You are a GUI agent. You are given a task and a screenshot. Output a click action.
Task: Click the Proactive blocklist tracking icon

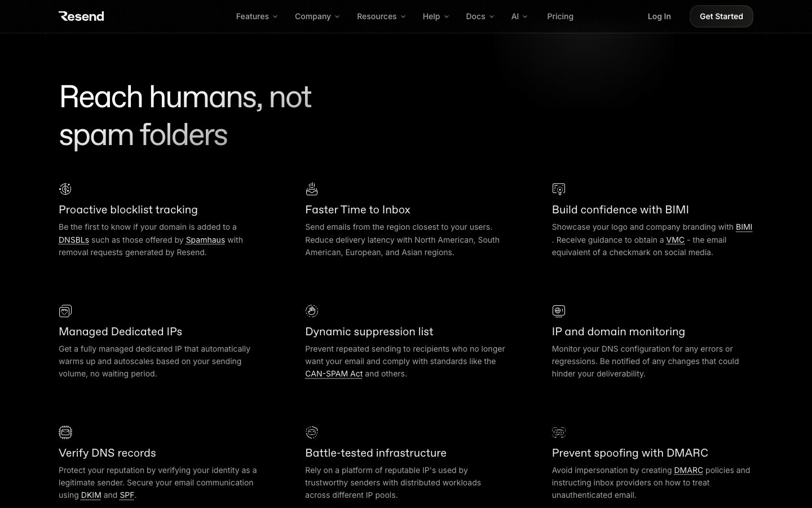(65, 189)
